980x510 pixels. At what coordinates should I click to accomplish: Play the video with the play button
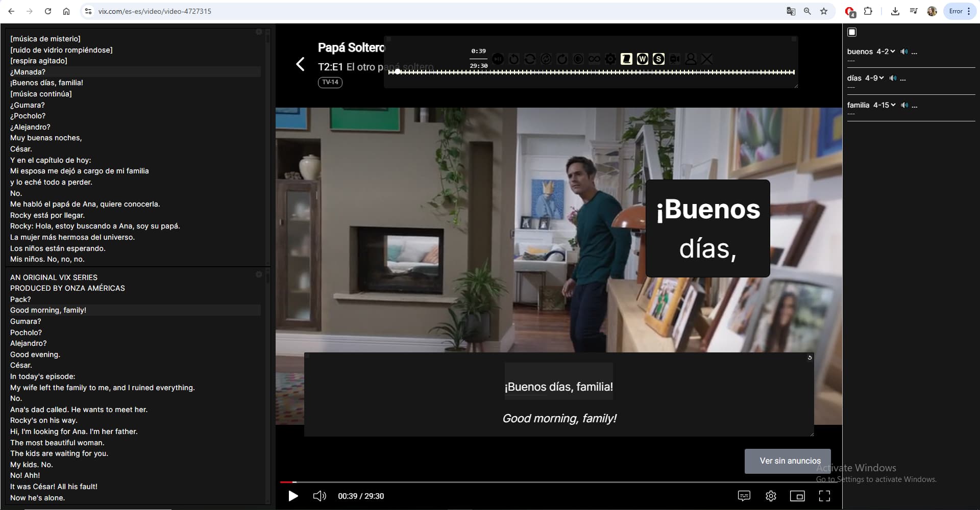pyautogui.click(x=293, y=496)
